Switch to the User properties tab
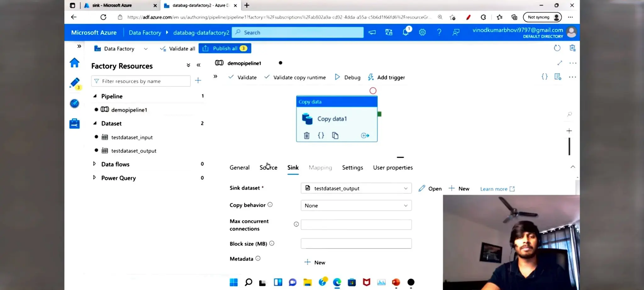The height and width of the screenshot is (290, 644). coord(393,168)
